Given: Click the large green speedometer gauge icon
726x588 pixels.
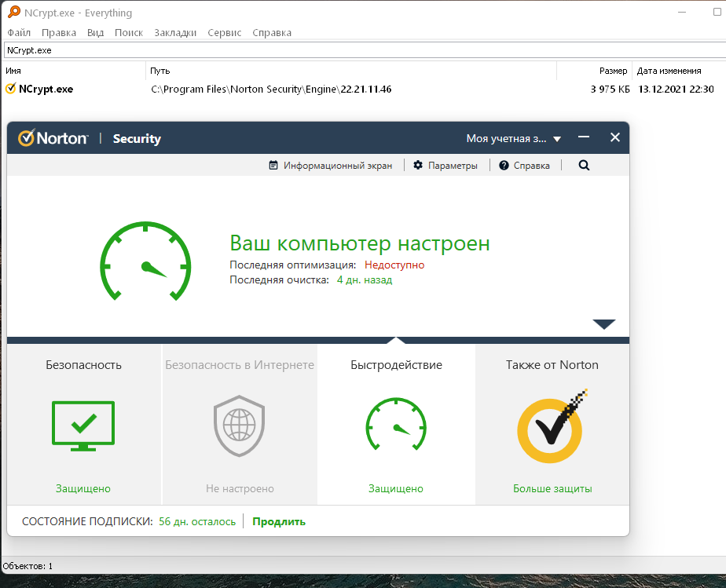Looking at the screenshot, I should tap(145, 261).
